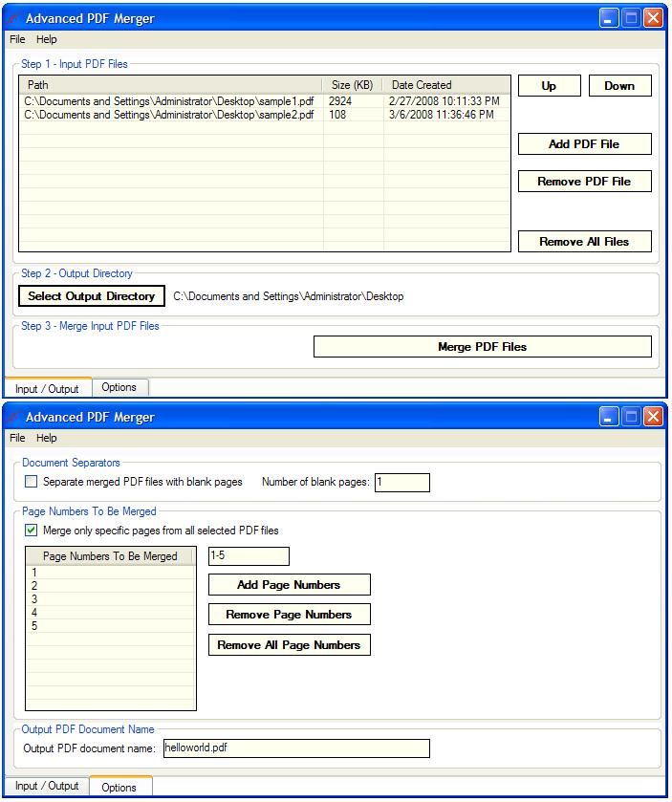Minimize the bottom Advanced PDF Merger window
672x802 pixels.
[609, 417]
